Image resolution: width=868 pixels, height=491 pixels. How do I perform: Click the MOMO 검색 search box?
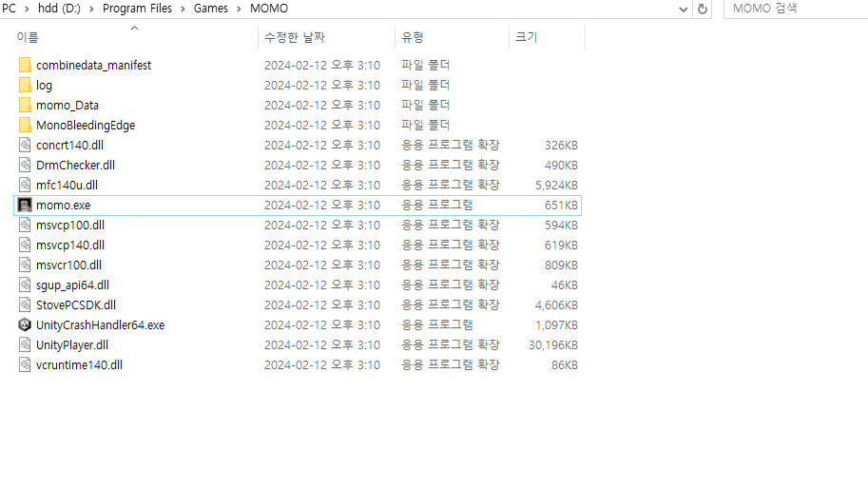point(796,9)
